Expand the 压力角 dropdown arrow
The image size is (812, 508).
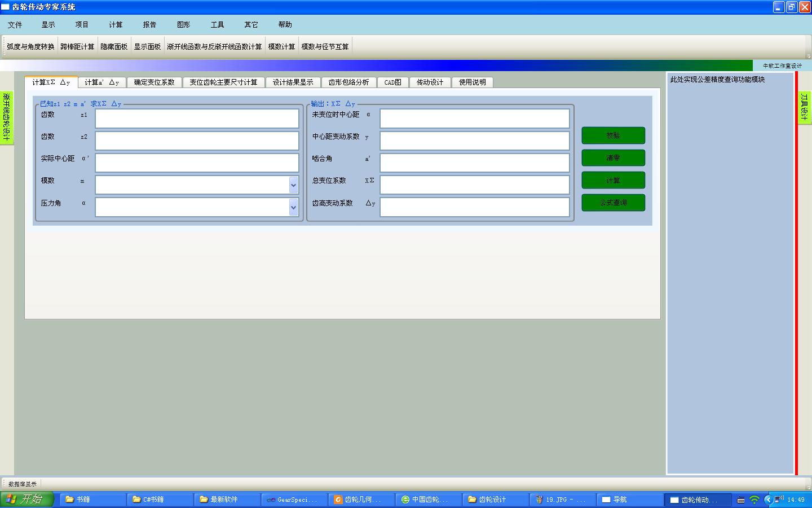tap(293, 207)
